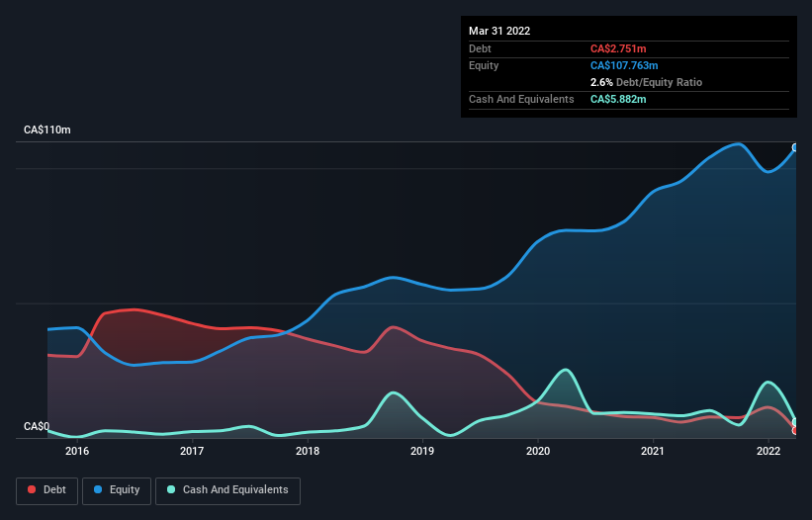
Task: Click the Equity label in tooltip
Action: pos(484,65)
